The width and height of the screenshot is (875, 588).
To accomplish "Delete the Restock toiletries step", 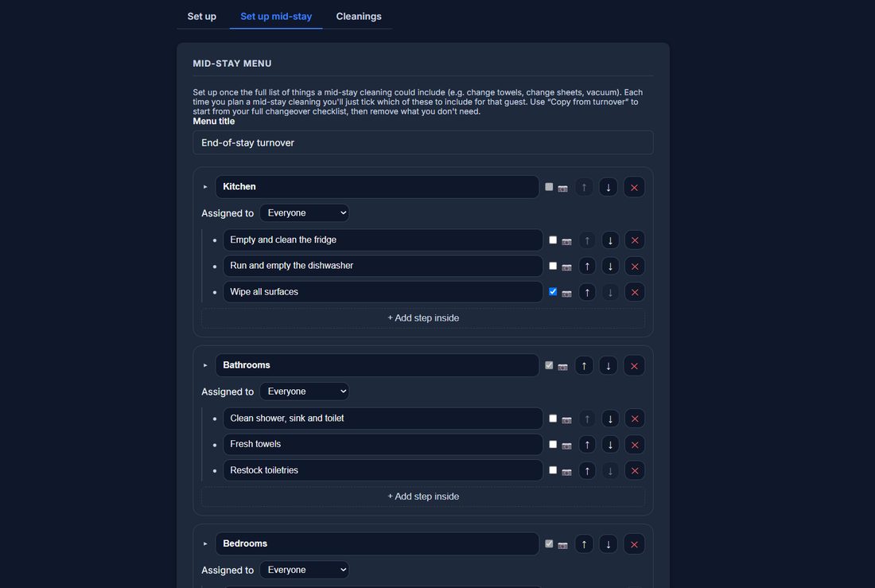I will tap(635, 471).
